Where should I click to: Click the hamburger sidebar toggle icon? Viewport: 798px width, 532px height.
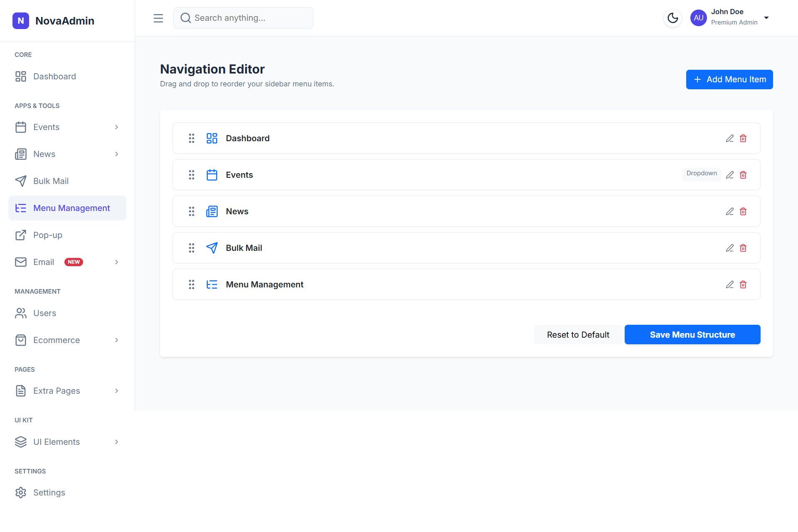pos(158,18)
